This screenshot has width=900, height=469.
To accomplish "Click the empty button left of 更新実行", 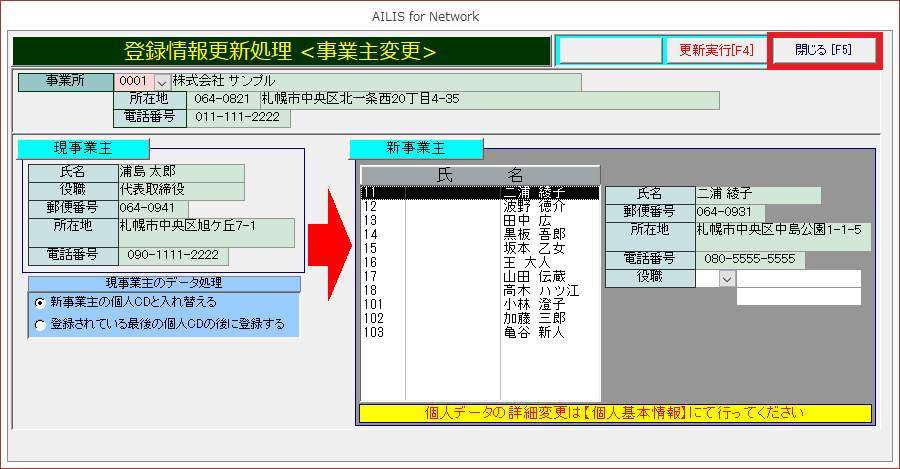I will coord(609,51).
